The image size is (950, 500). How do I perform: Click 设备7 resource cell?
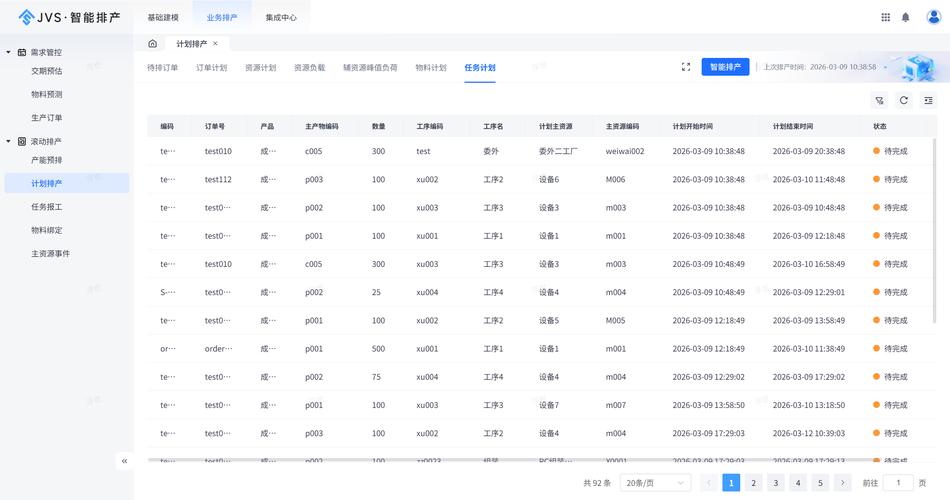click(549, 405)
